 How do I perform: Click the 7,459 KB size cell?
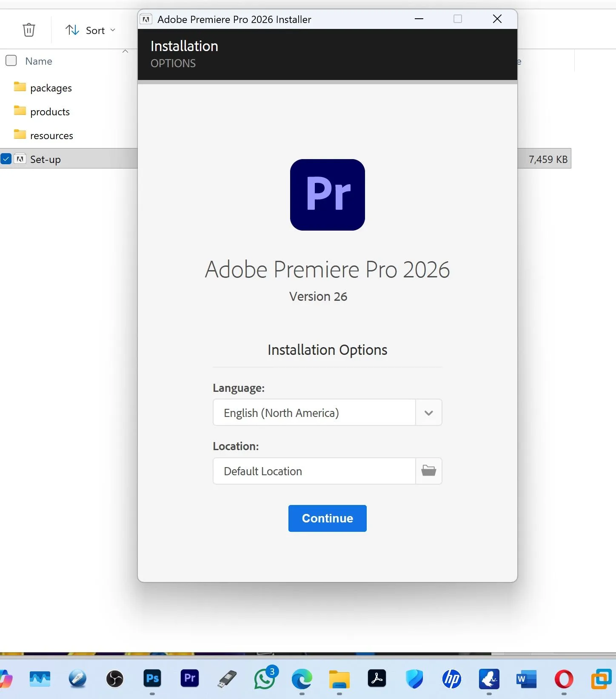point(548,159)
